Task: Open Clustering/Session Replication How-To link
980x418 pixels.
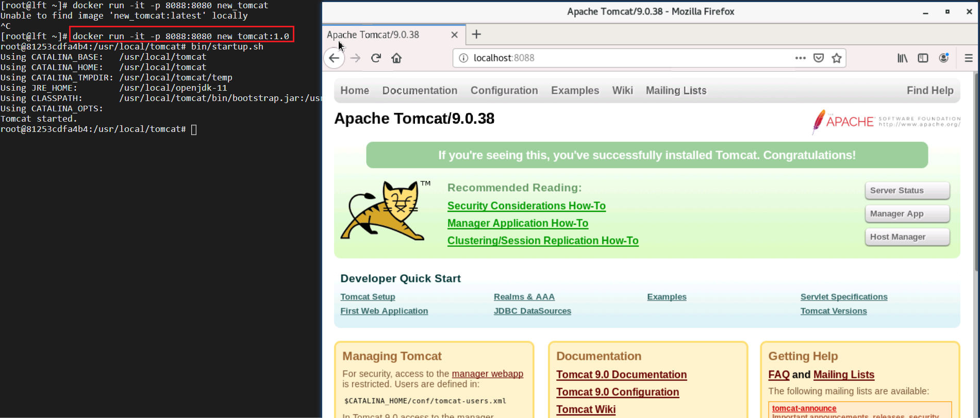Action: [x=543, y=241]
